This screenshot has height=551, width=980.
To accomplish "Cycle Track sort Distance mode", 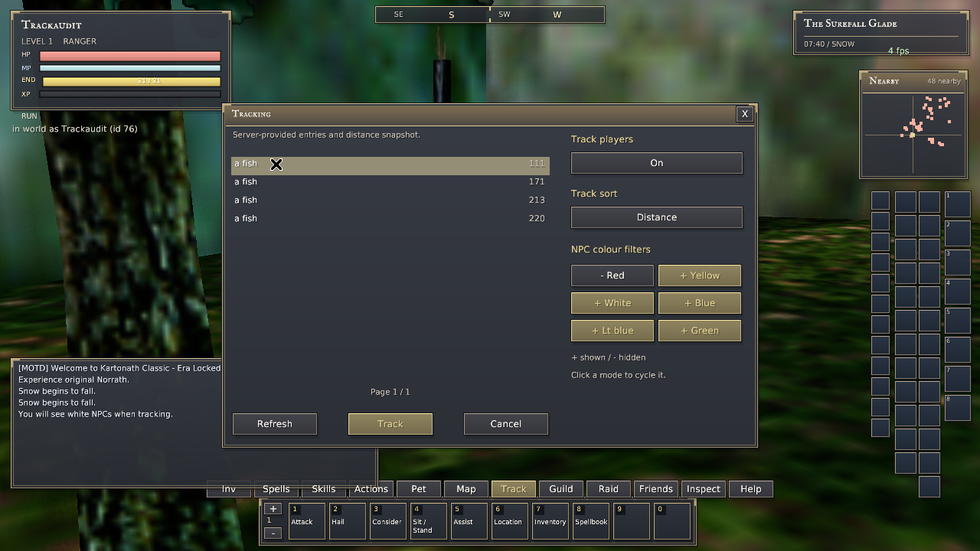I will click(657, 217).
